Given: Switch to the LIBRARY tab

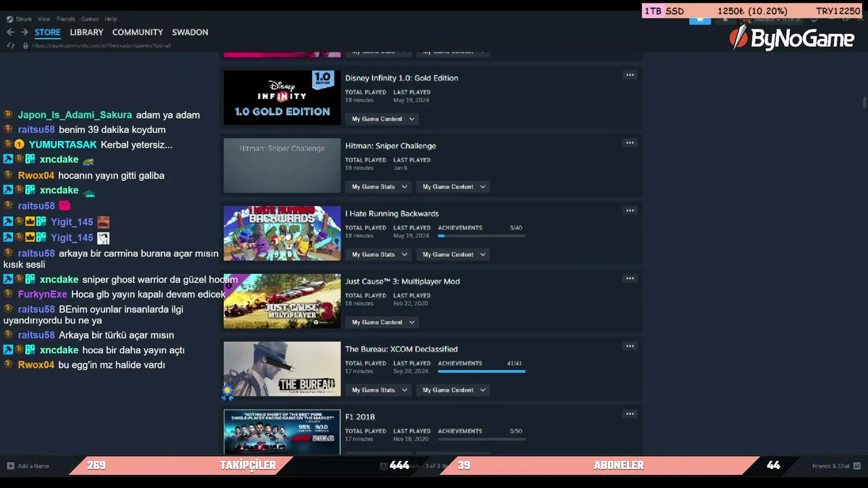Looking at the screenshot, I should click(87, 32).
